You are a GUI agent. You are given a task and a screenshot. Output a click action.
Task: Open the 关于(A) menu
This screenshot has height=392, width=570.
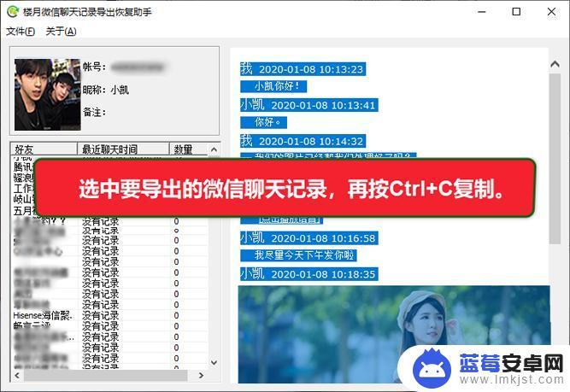[61, 32]
